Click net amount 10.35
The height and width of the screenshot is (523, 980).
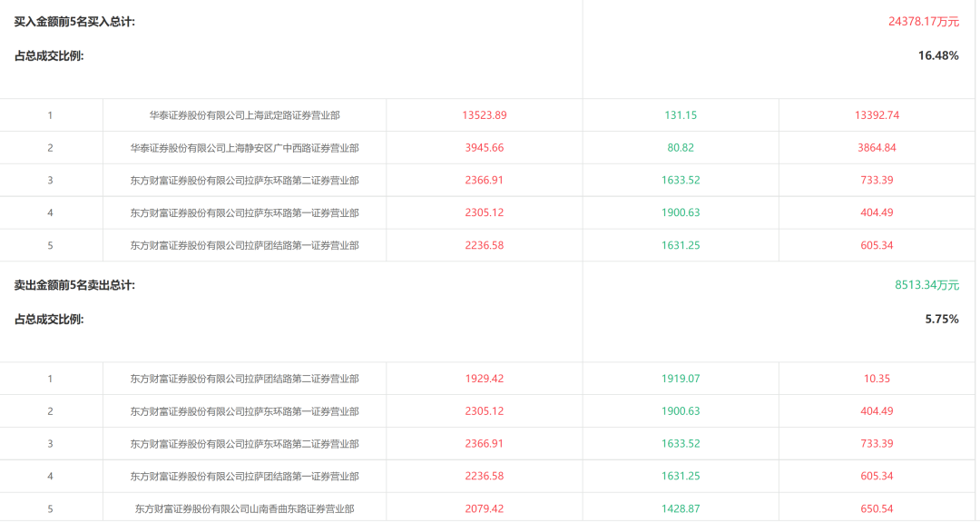click(877, 379)
